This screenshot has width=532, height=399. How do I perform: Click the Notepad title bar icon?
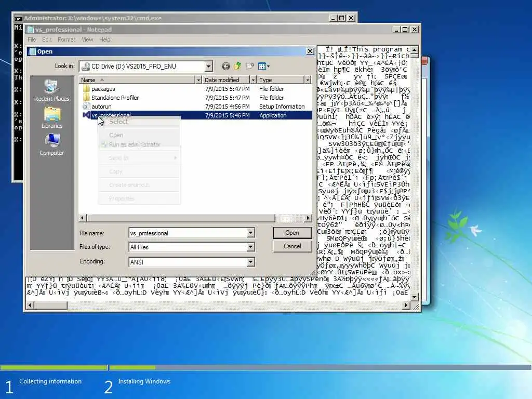31,30
